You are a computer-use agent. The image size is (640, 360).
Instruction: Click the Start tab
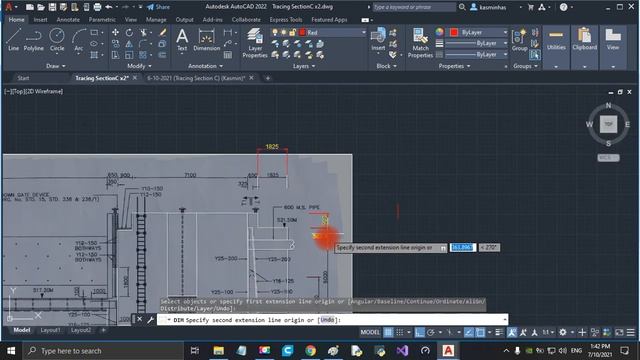(23, 78)
